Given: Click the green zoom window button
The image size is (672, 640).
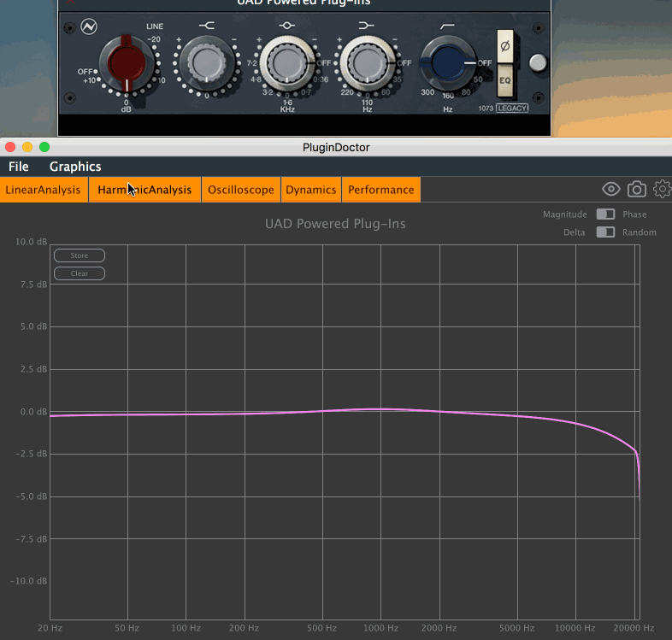Looking at the screenshot, I should pos(44,147).
